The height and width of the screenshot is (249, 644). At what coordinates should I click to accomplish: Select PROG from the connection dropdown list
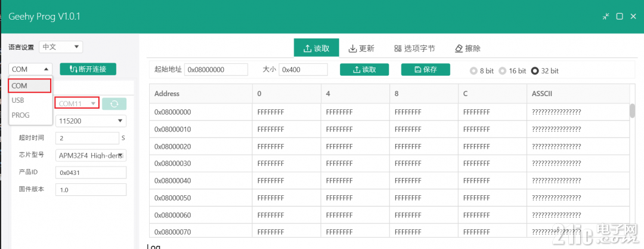point(30,115)
